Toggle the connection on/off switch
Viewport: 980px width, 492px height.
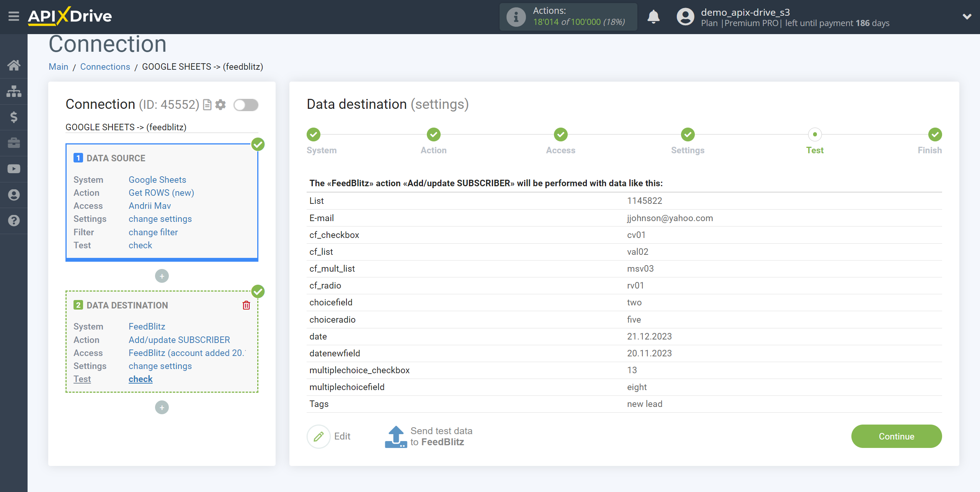[x=246, y=105]
